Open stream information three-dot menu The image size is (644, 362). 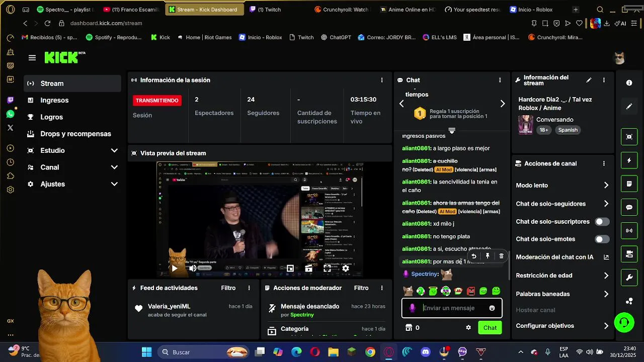[604, 80]
